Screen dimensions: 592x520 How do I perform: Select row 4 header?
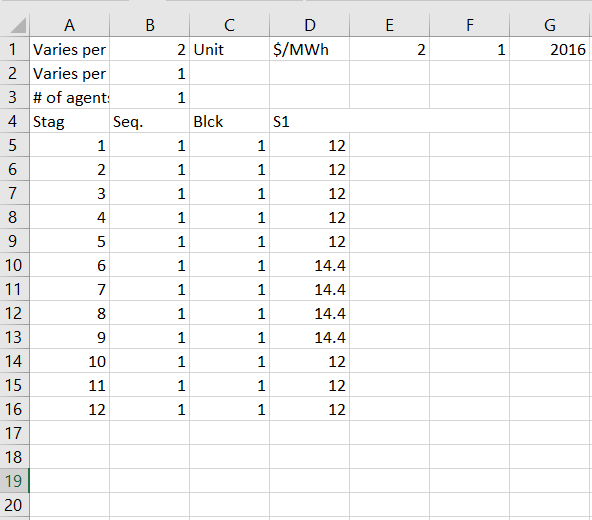[14, 121]
